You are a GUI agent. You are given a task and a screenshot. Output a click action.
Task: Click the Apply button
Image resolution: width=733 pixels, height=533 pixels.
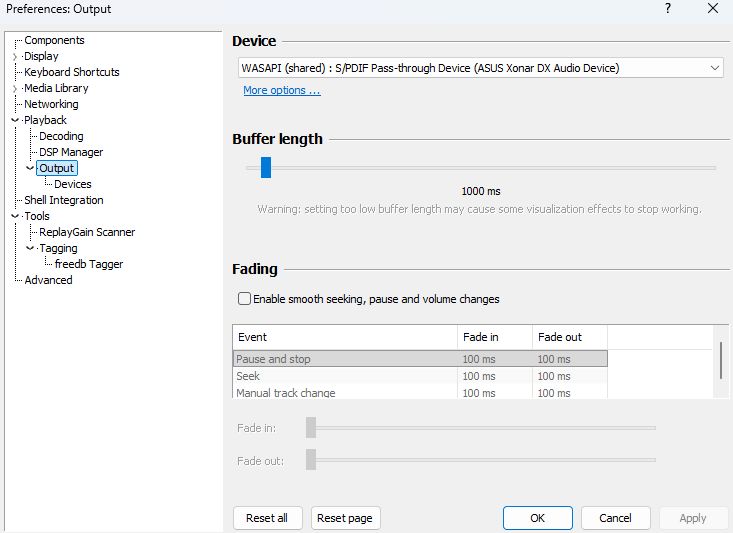point(693,518)
